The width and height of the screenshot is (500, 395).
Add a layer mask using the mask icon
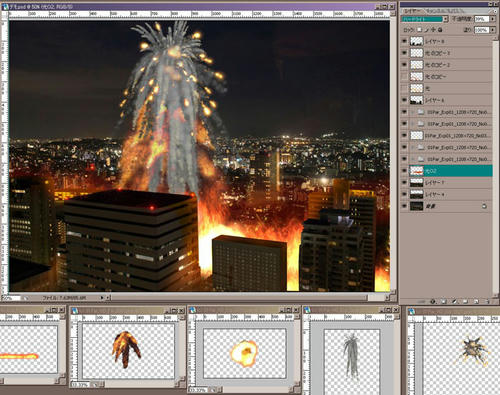(444, 301)
